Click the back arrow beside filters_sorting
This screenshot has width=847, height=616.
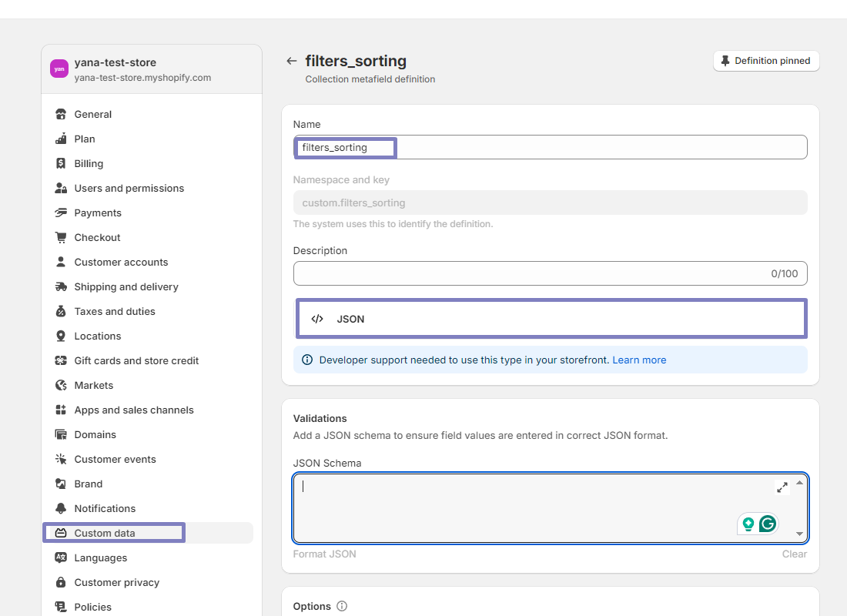point(291,61)
